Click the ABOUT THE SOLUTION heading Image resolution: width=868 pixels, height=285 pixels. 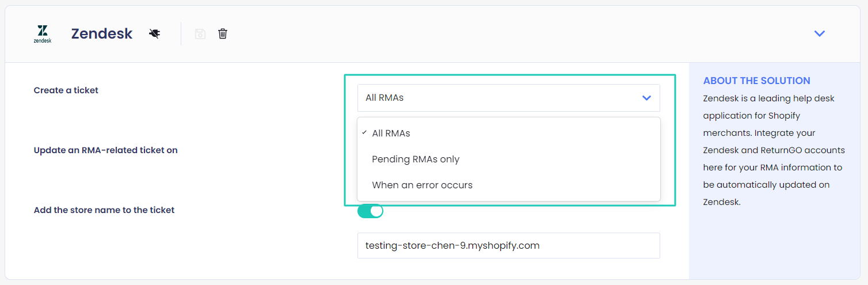click(756, 81)
